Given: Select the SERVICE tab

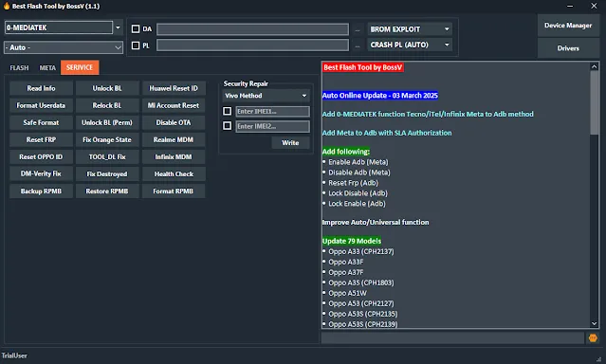Looking at the screenshot, I should point(80,67).
